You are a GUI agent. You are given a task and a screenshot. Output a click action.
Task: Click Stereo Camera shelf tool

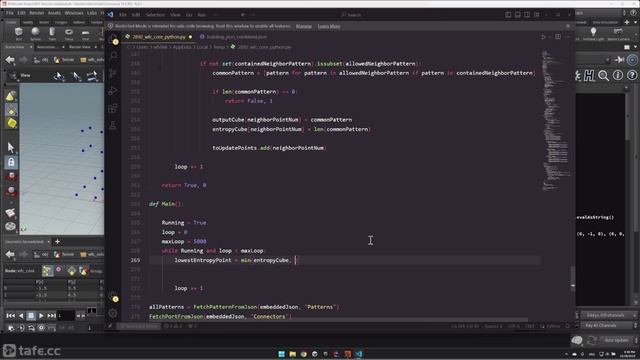click(618, 33)
